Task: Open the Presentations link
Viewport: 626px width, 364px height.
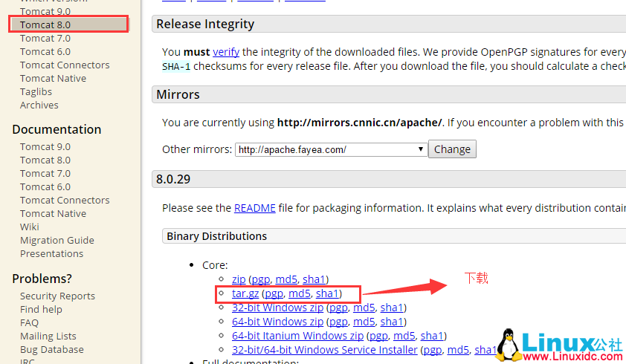Action: point(51,254)
